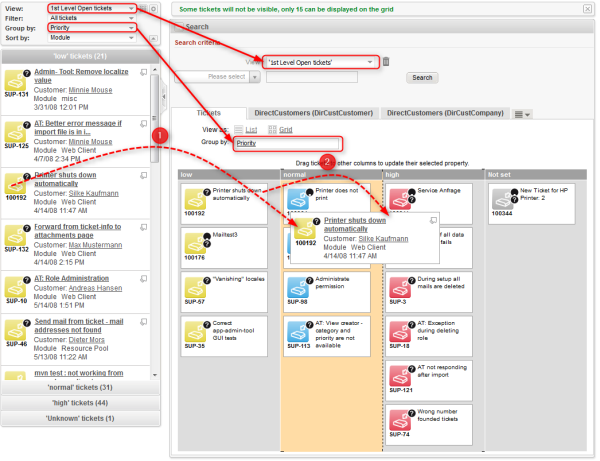Open ticket icon for SUP-125 in list
Image resolution: width=600 pixels, height=461 pixels.
15,132
